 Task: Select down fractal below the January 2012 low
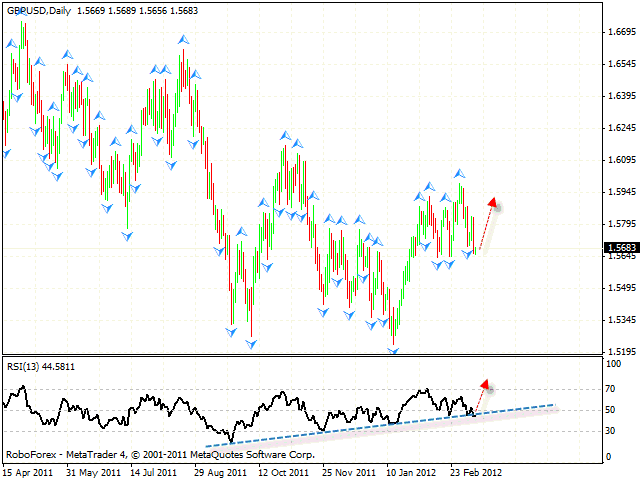pyautogui.click(x=394, y=350)
